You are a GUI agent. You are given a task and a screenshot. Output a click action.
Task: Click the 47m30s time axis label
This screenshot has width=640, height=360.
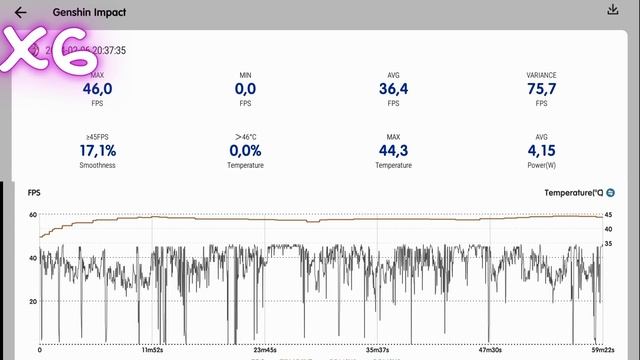pos(490,350)
